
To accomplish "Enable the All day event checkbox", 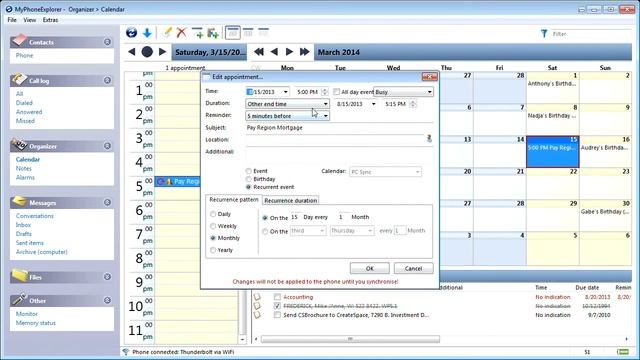I will [x=336, y=92].
